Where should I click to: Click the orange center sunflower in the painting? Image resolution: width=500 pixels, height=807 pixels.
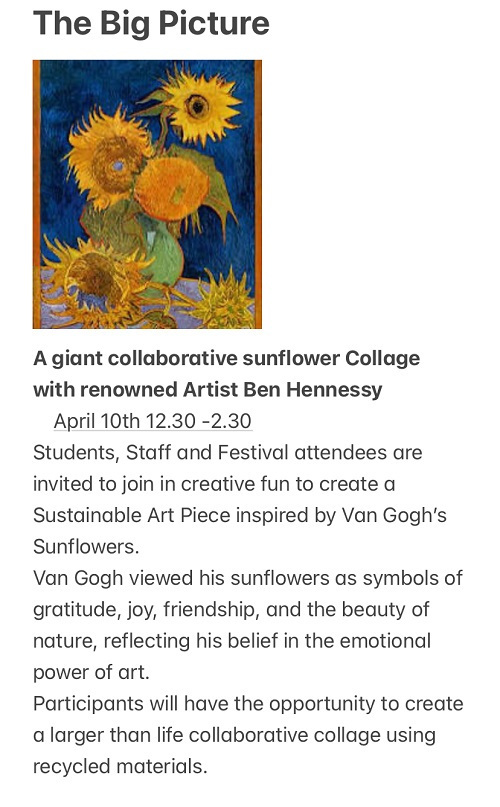click(x=173, y=188)
